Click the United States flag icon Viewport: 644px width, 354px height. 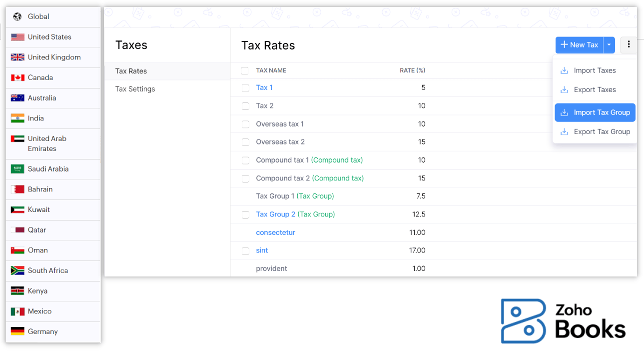click(x=17, y=37)
